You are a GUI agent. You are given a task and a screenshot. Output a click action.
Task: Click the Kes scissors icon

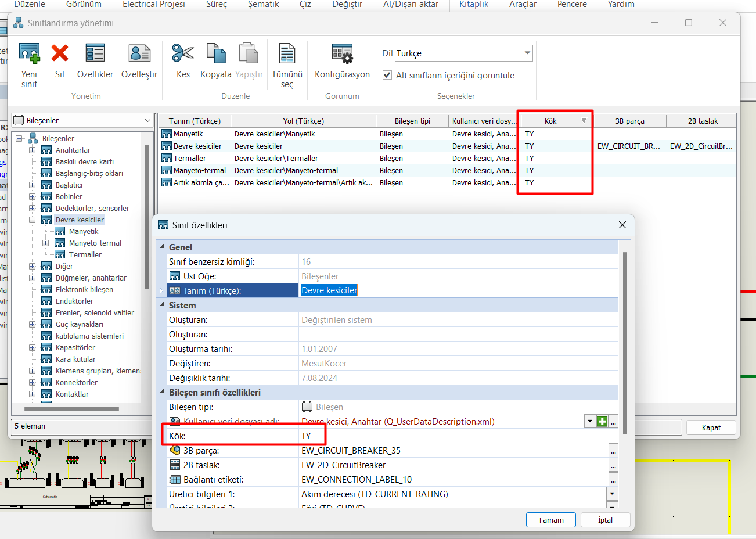pos(183,53)
